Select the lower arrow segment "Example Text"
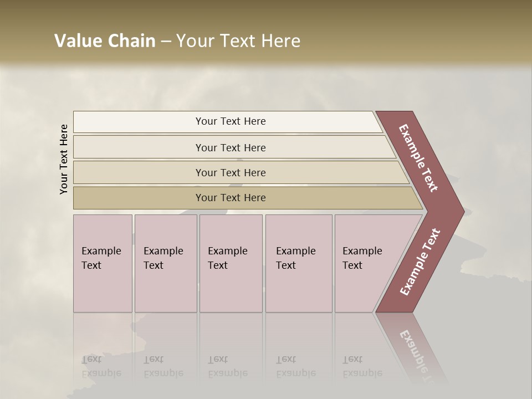Viewport: 532px width, 399px height. (420, 262)
